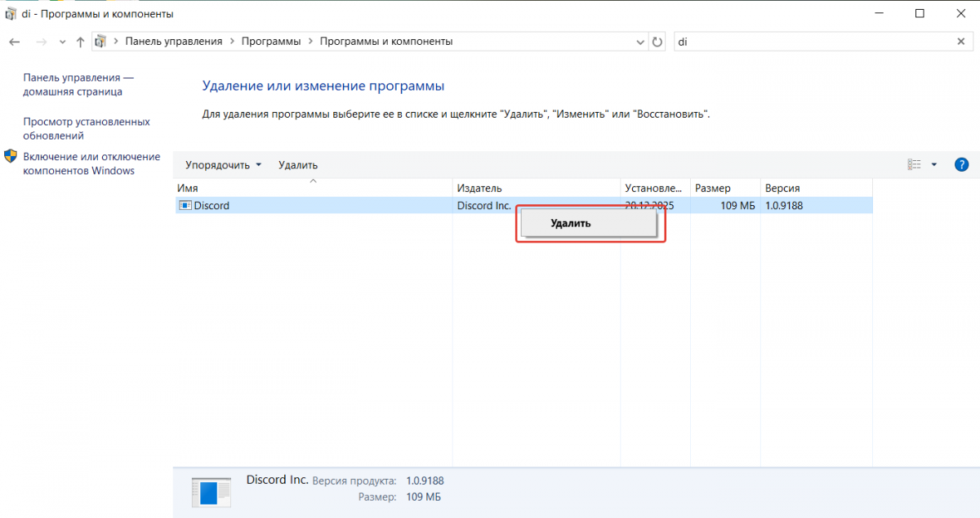
Task: Maximize the Programs and Components window
Action: [920, 14]
